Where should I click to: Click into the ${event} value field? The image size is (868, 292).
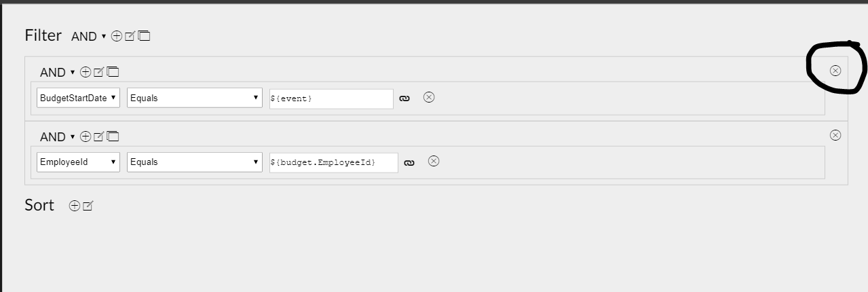pos(331,98)
